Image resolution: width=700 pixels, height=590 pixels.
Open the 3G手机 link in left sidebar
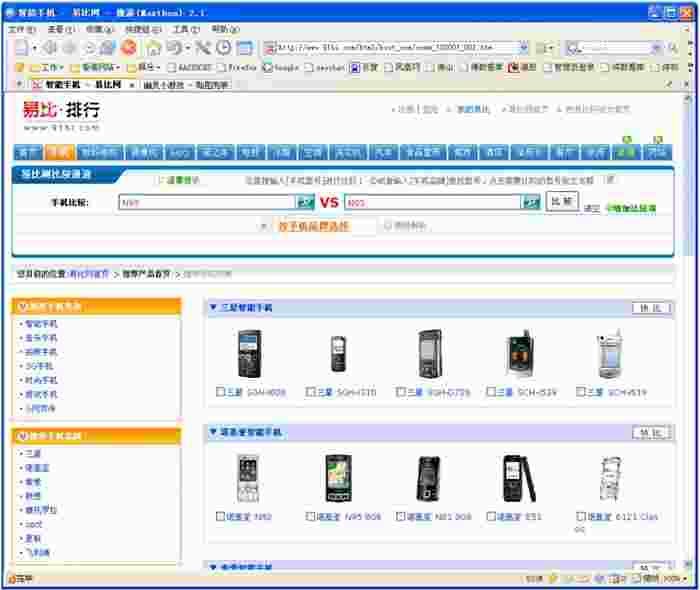coord(39,366)
